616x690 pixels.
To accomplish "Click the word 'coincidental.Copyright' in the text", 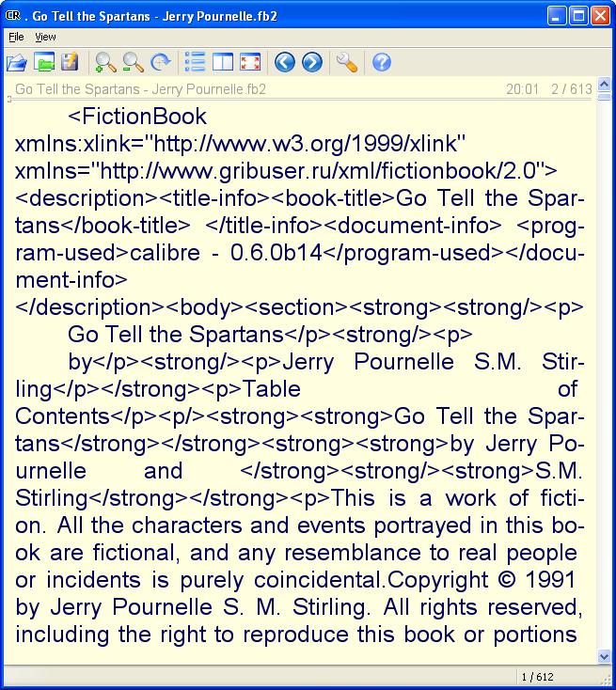I will tap(371, 580).
